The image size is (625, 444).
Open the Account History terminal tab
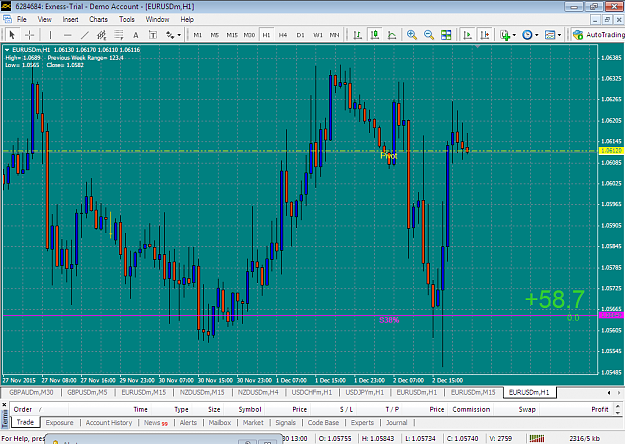point(109,422)
